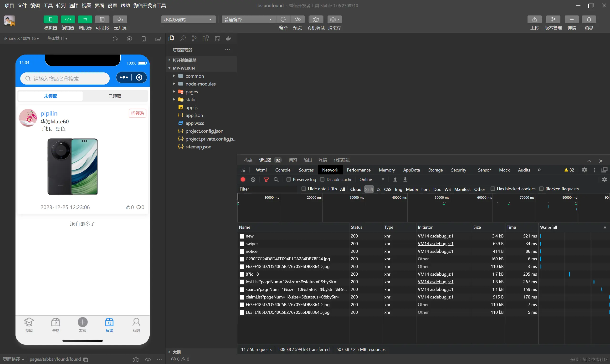Screen dimensions: 610x364
Task: Clear the network log icon
Action: click(x=253, y=180)
